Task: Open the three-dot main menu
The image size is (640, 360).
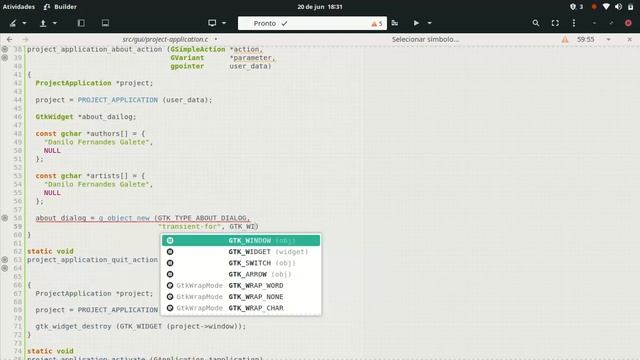Action: pyautogui.click(x=574, y=23)
